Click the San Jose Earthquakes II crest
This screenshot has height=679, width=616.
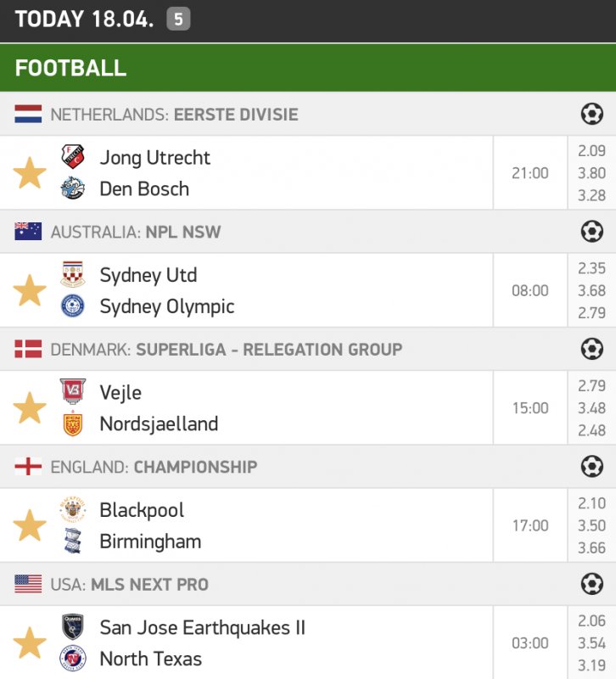pyautogui.click(x=73, y=627)
